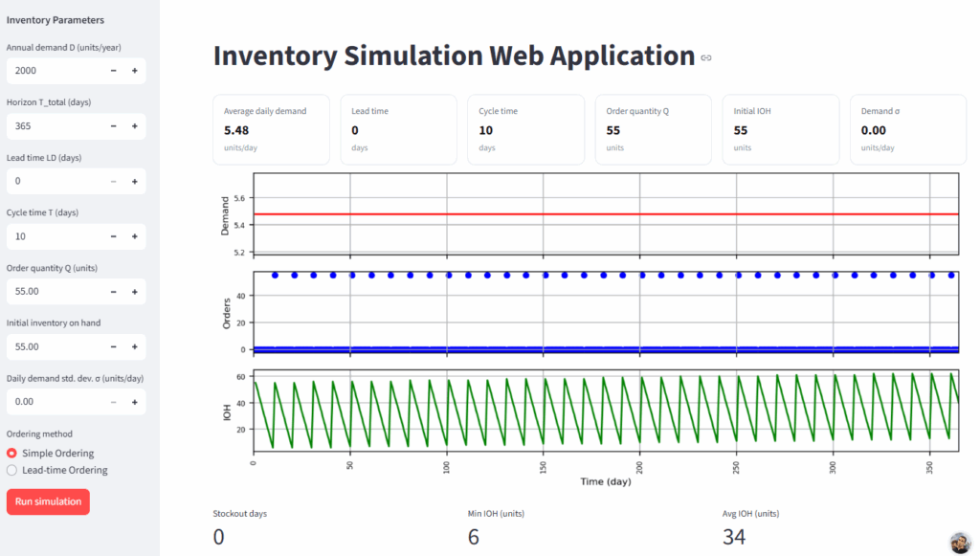Raise Order quantity Q using plus
This screenshot has height=556, width=980.
134,292
